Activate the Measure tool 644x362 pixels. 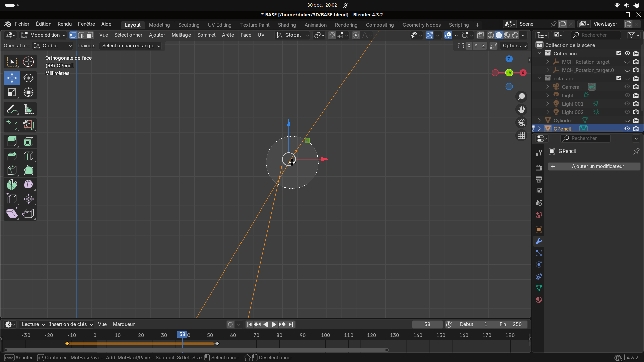[29, 109]
